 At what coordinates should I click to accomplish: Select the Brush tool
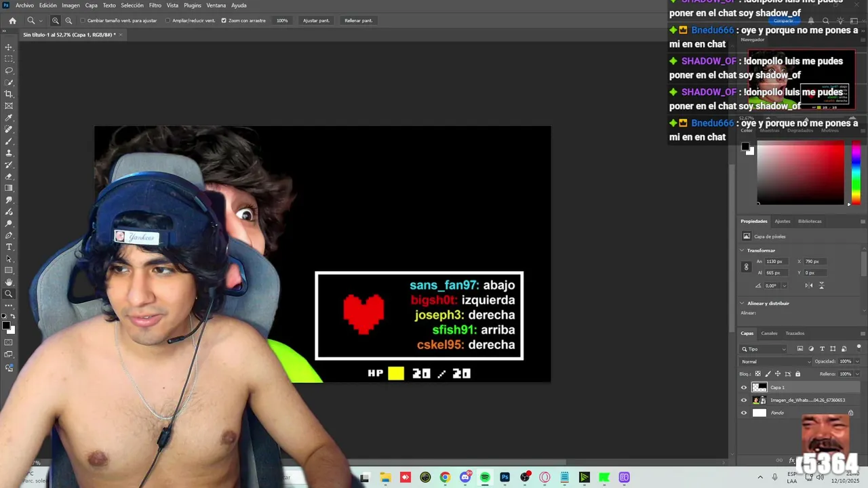click(9, 141)
